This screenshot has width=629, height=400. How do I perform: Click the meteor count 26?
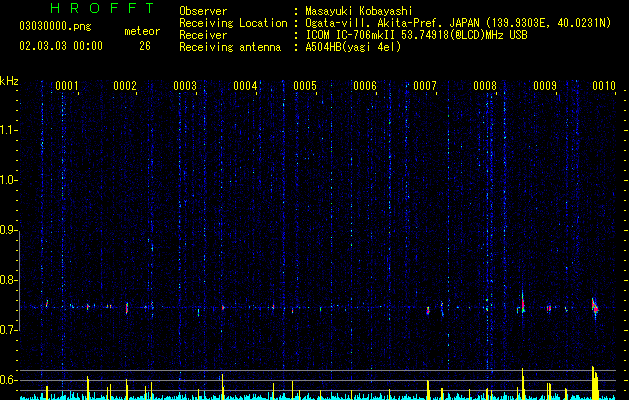[145, 46]
